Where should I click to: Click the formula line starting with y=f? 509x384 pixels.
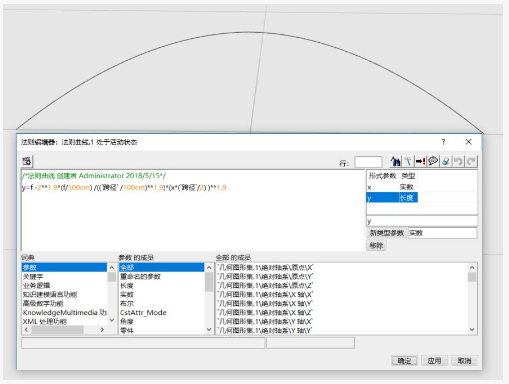pos(124,187)
